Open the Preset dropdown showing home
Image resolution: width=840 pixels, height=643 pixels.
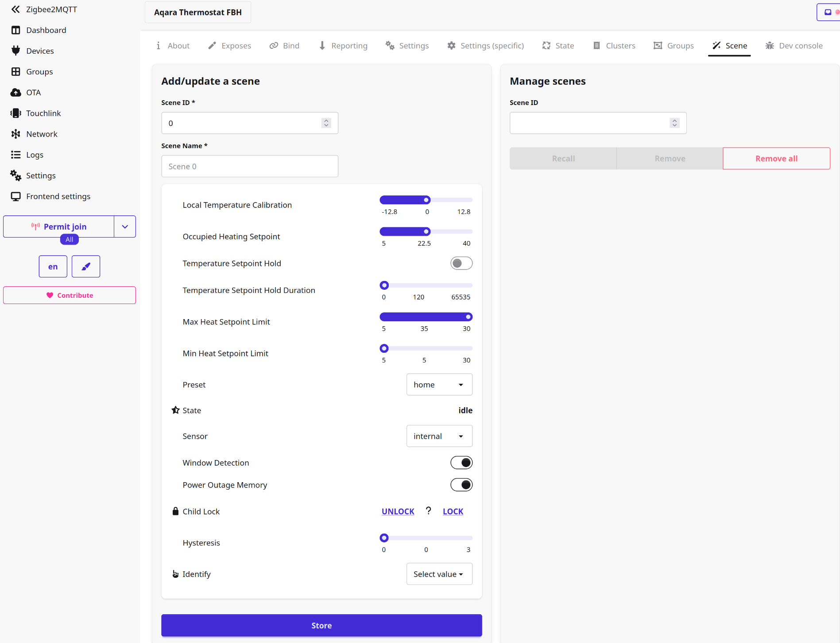point(439,385)
